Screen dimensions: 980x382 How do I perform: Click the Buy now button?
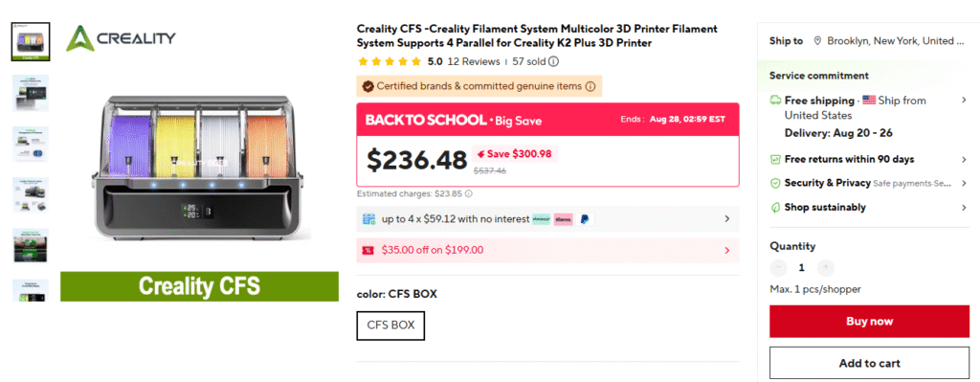tap(869, 322)
